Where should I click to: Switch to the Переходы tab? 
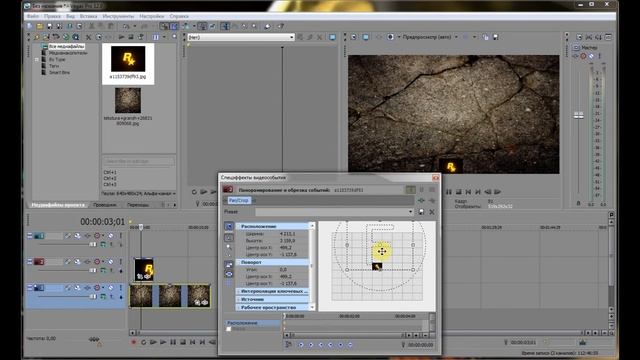tap(138, 205)
